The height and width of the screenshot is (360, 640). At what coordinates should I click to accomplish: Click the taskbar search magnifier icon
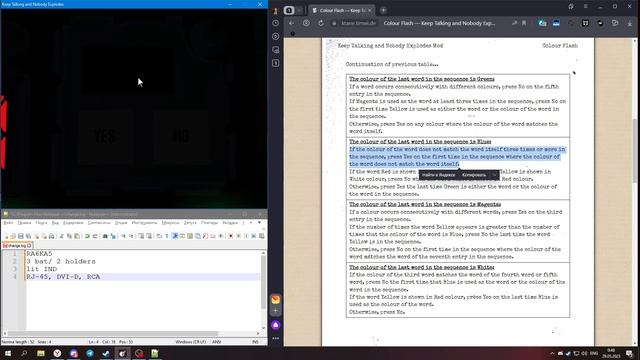(24, 353)
